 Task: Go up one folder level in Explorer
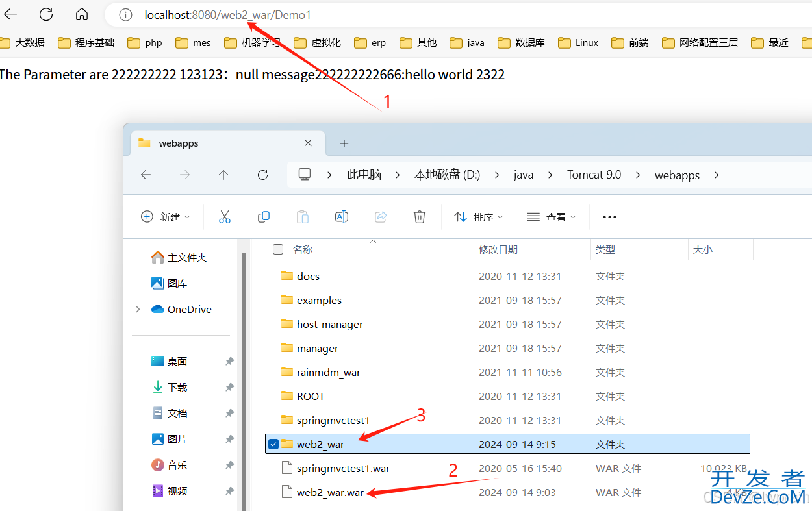tap(223, 175)
